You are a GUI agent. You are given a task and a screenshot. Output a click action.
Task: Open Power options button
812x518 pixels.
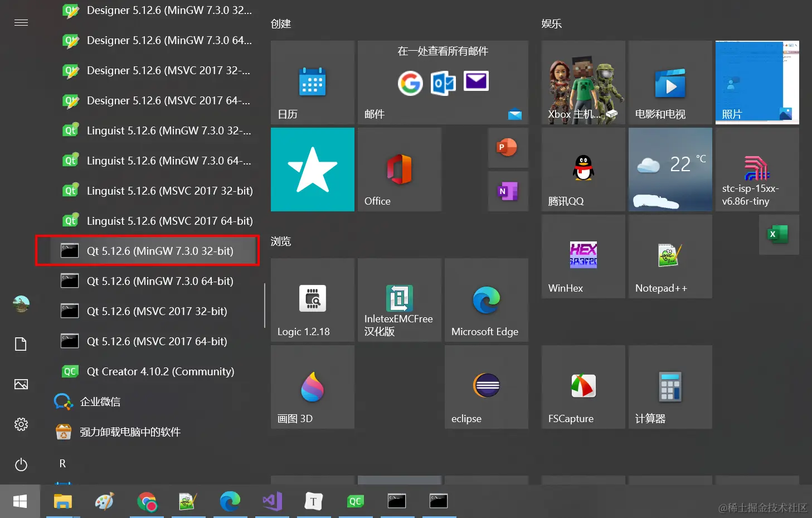pos(21,464)
